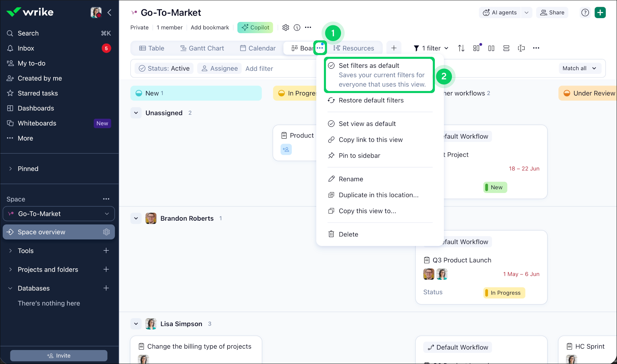Screen dimensions: 617x364
Task: Select Set filters as default
Action: point(379,75)
